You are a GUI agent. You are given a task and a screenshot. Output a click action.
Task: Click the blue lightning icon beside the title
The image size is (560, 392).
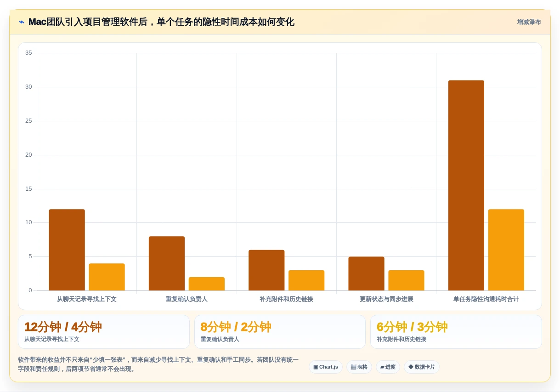pyautogui.click(x=22, y=22)
